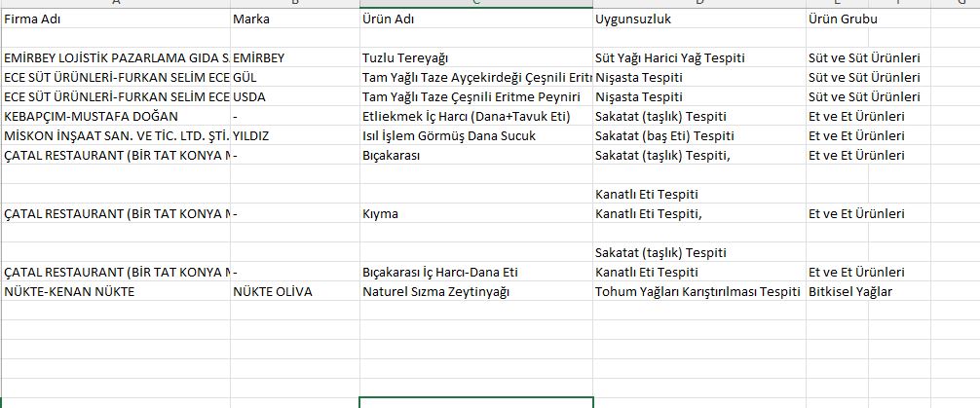The width and height of the screenshot is (980, 408).
Task: Click the 'GÜL' brand cell
Action: point(295,78)
